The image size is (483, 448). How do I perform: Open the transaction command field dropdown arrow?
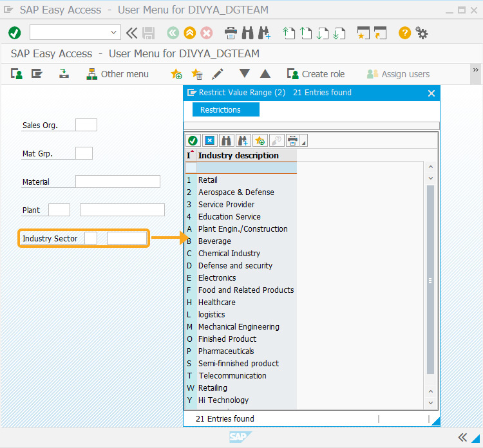[x=113, y=32]
